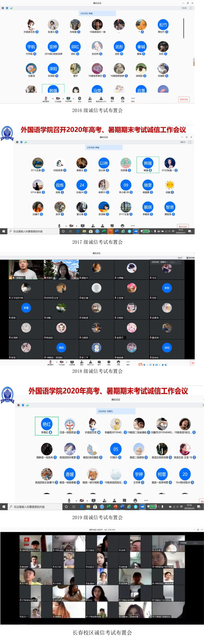Expand arrow beside 解除静音 in topmost window

53,98
